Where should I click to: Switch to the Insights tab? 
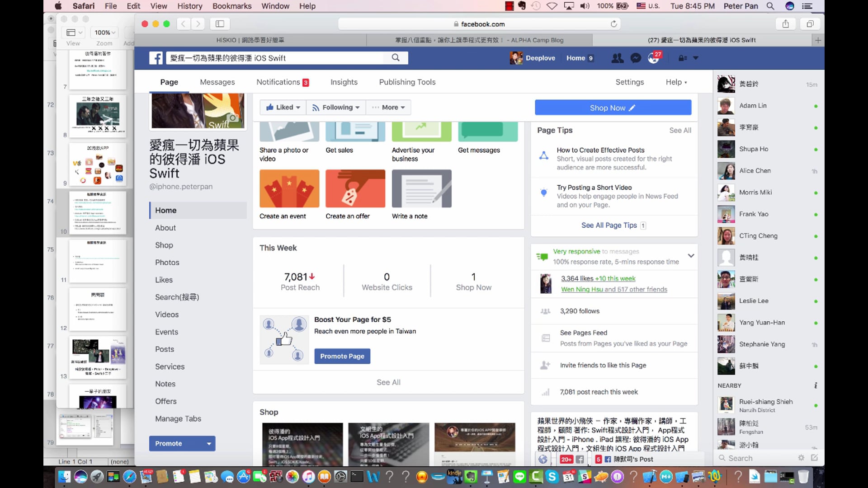(x=344, y=82)
